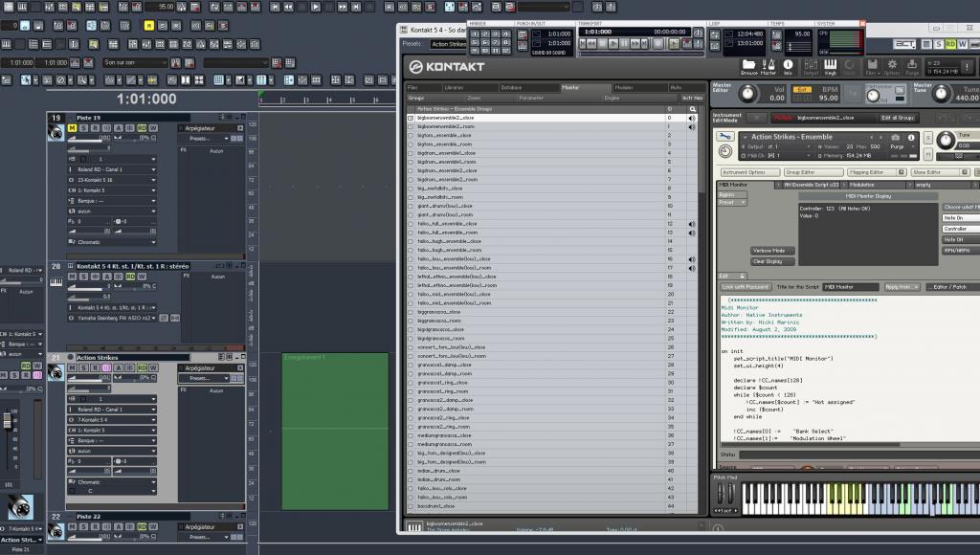Image resolution: width=980 pixels, height=555 pixels.
Task: Switch to the Modules browser tab
Action: click(x=639, y=87)
